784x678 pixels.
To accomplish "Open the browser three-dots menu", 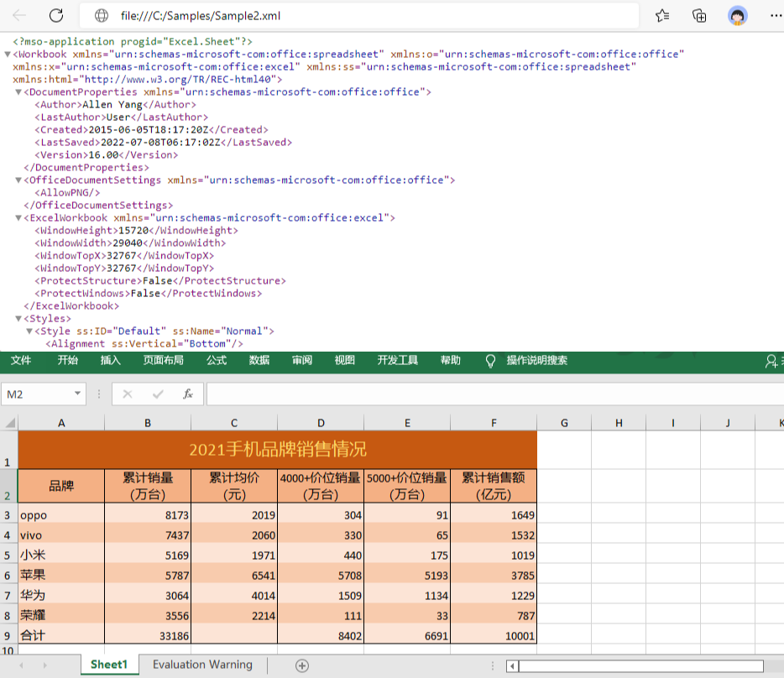I will click(x=776, y=16).
